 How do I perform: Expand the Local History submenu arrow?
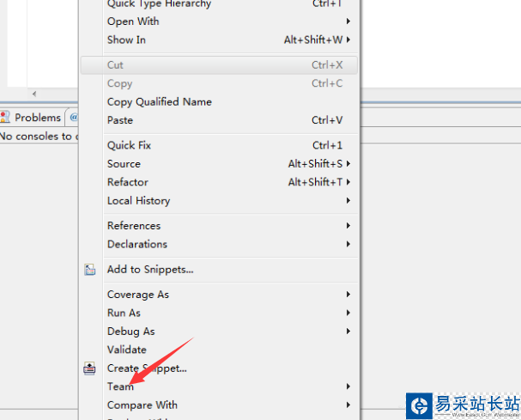tap(348, 201)
